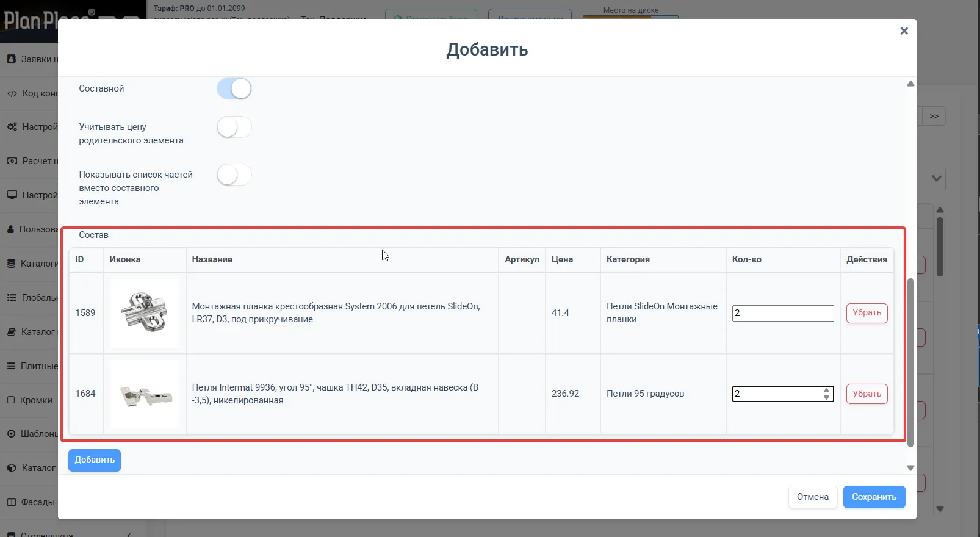Click ID 1589 cell
This screenshot has width=980, height=537.
click(x=85, y=313)
